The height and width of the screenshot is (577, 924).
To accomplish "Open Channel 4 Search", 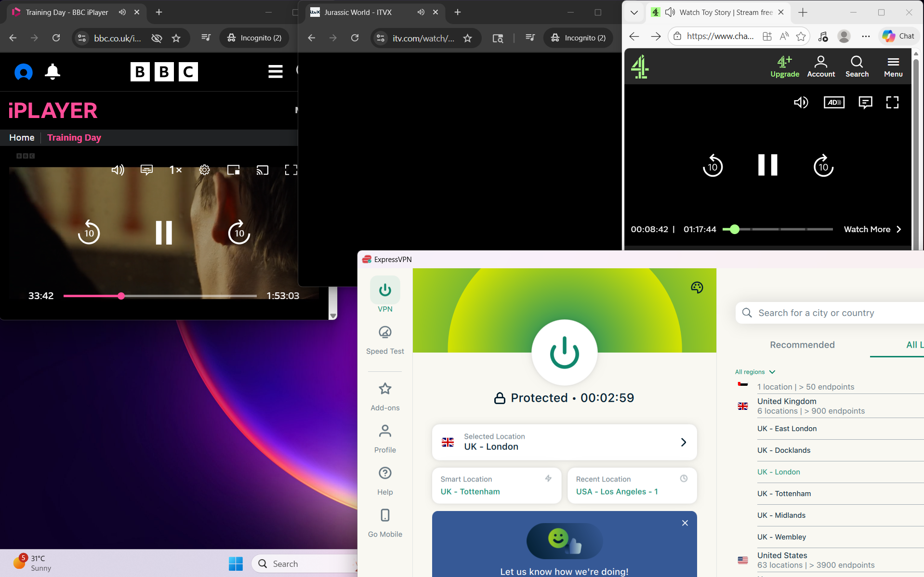I will pyautogui.click(x=857, y=66).
